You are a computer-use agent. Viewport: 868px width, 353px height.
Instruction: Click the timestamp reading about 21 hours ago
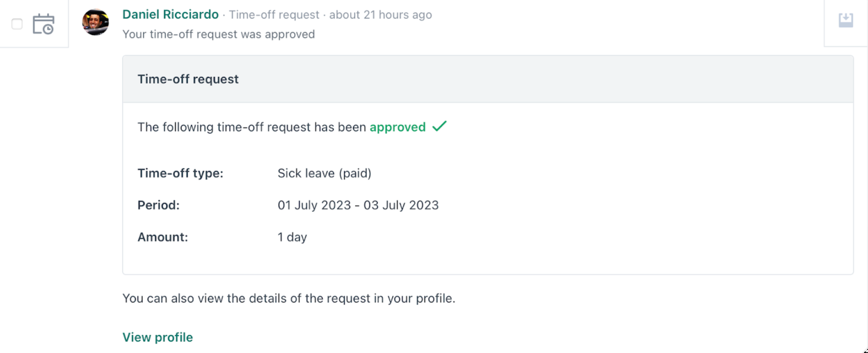click(x=380, y=15)
